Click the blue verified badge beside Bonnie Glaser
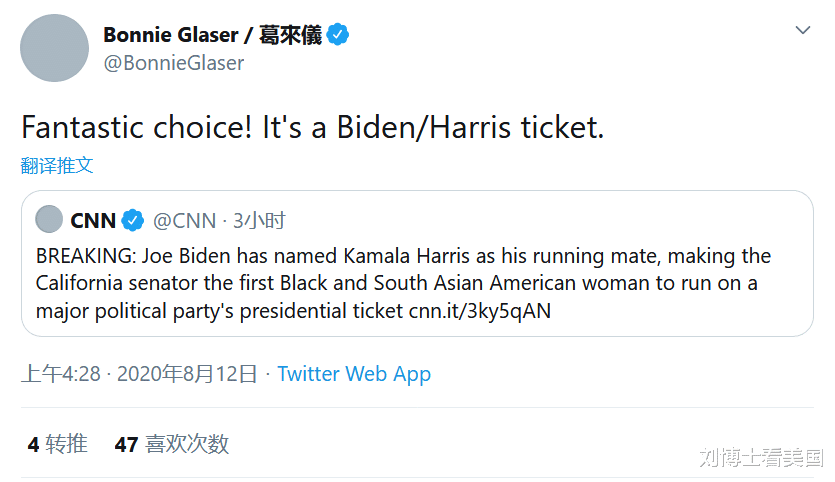Viewport: 835px width, 482px height. 339,35
